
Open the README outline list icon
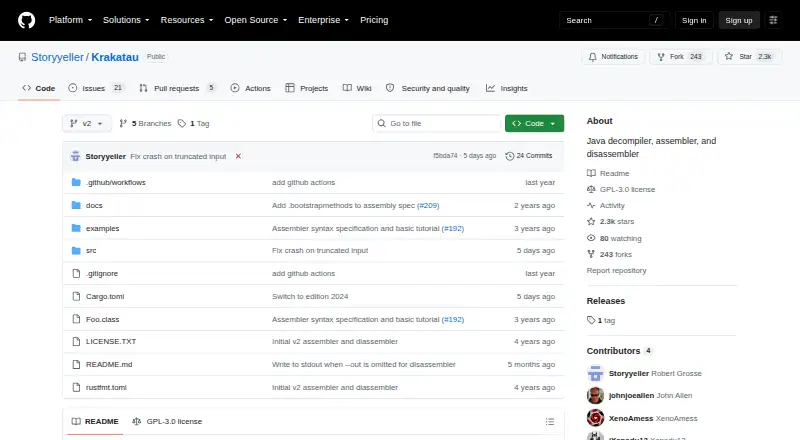[x=549, y=422]
